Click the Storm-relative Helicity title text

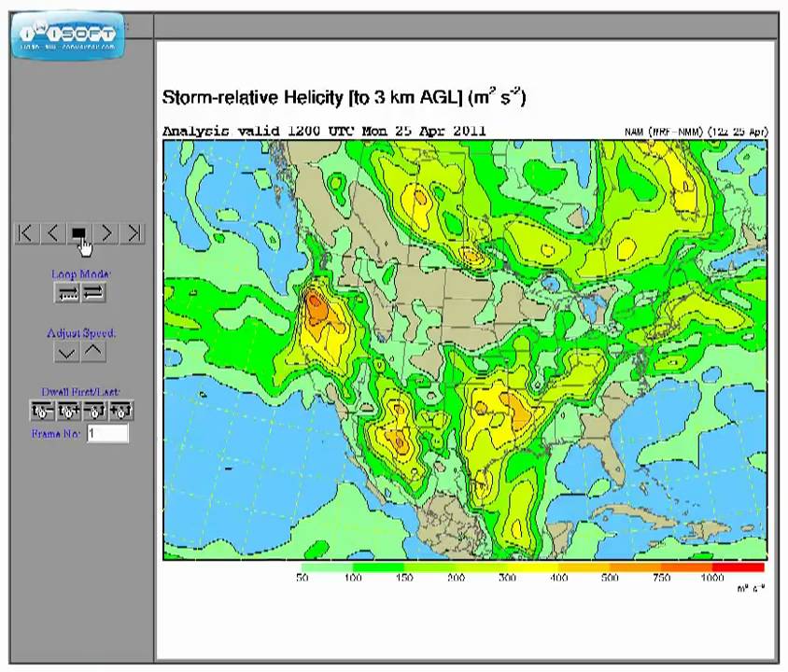[344, 97]
